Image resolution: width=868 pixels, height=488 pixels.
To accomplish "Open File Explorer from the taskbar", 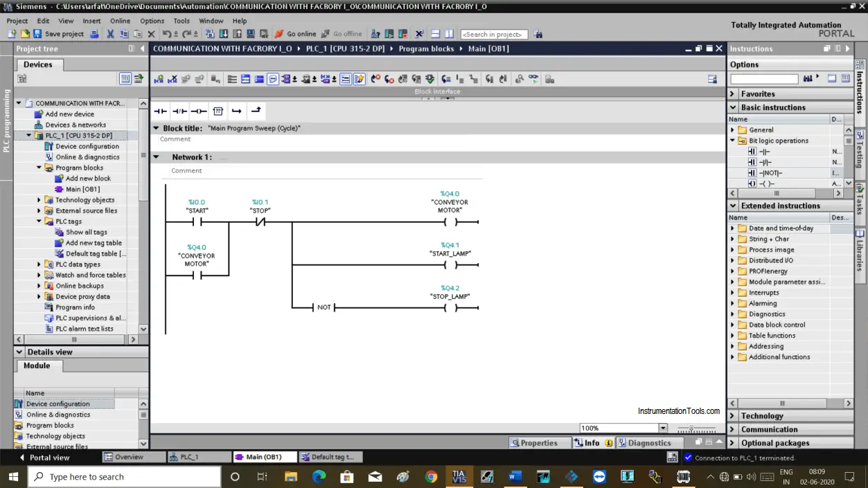I will coord(290,477).
